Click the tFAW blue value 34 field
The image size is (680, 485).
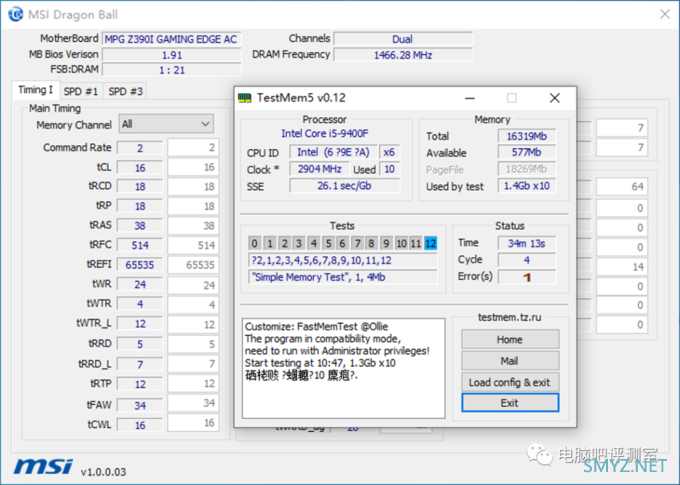140,405
